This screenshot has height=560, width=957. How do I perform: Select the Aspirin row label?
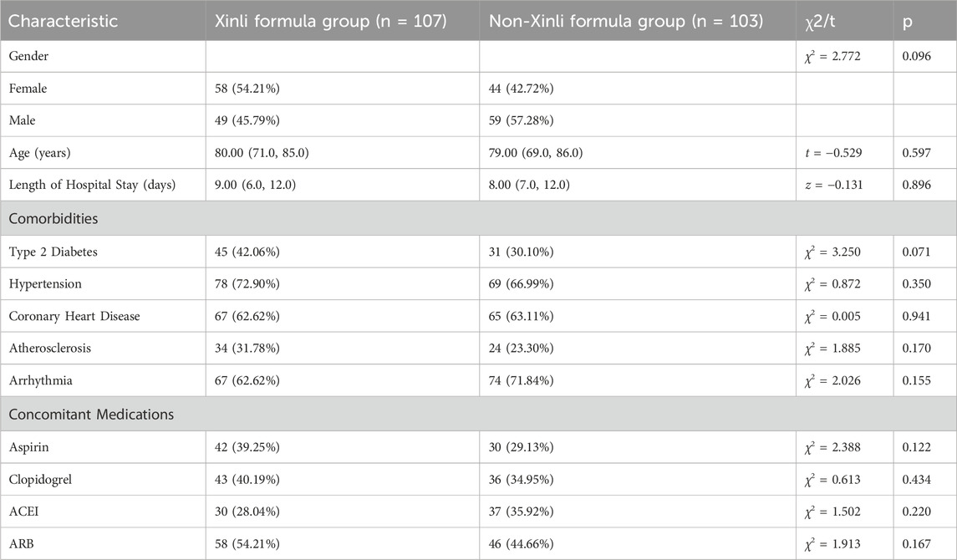33,447
